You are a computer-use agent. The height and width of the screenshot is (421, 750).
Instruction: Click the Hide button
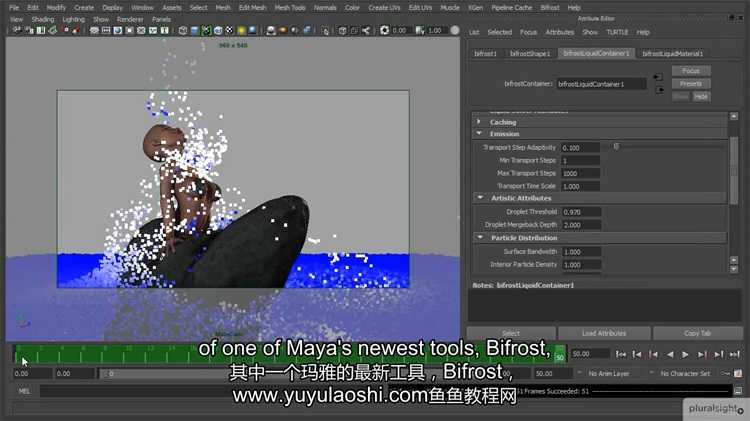[x=701, y=97]
